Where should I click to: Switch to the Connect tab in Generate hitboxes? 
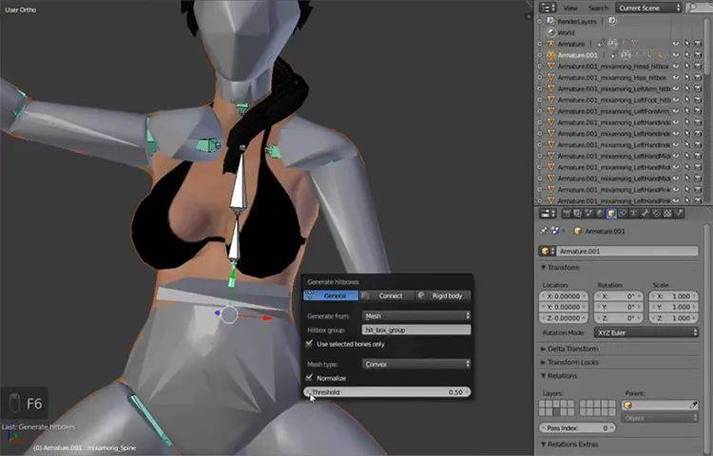click(x=387, y=296)
